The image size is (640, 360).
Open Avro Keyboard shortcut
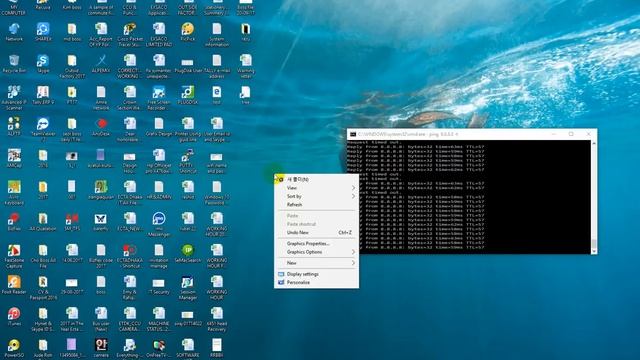click(x=14, y=193)
